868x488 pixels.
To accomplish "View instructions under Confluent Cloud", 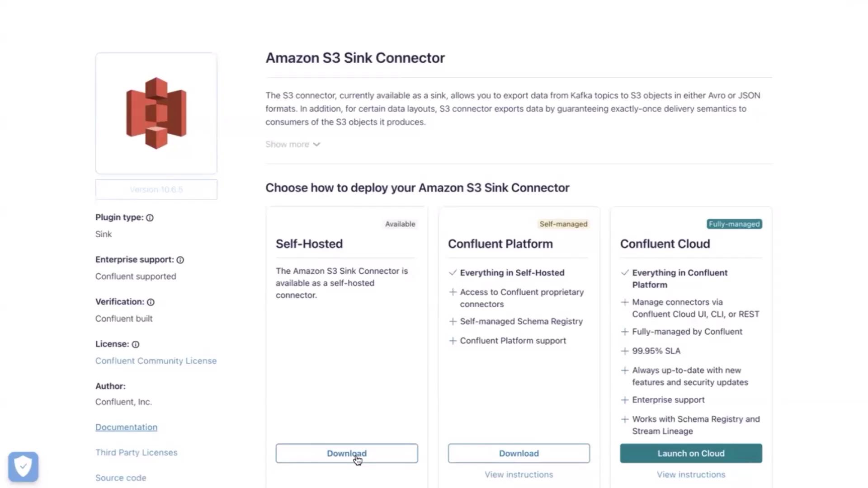I will (691, 474).
